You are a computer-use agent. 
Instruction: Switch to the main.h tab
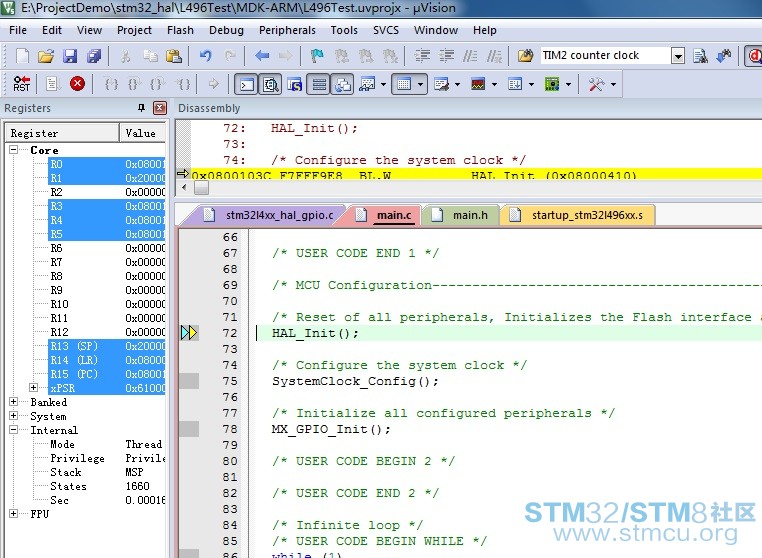[462, 215]
